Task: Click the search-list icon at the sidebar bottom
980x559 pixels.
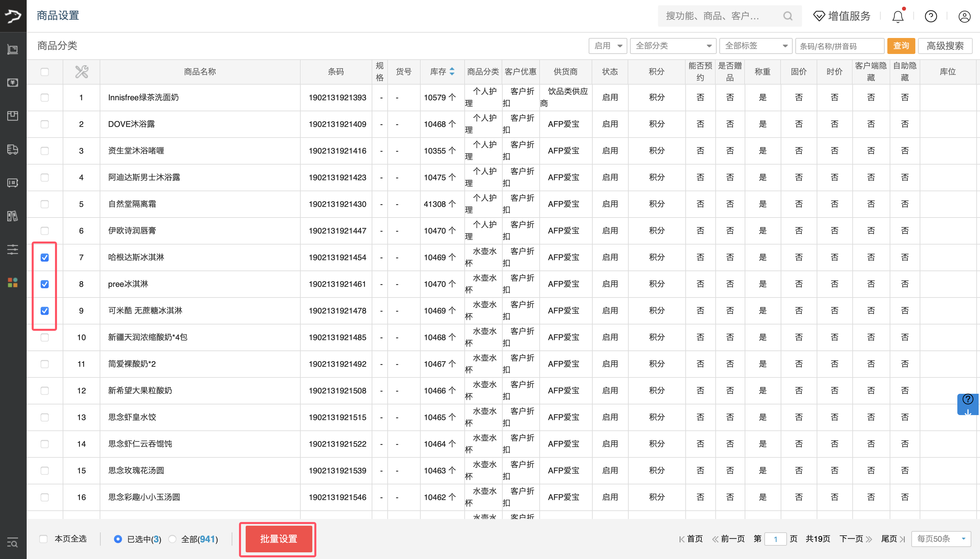Action: point(13,542)
